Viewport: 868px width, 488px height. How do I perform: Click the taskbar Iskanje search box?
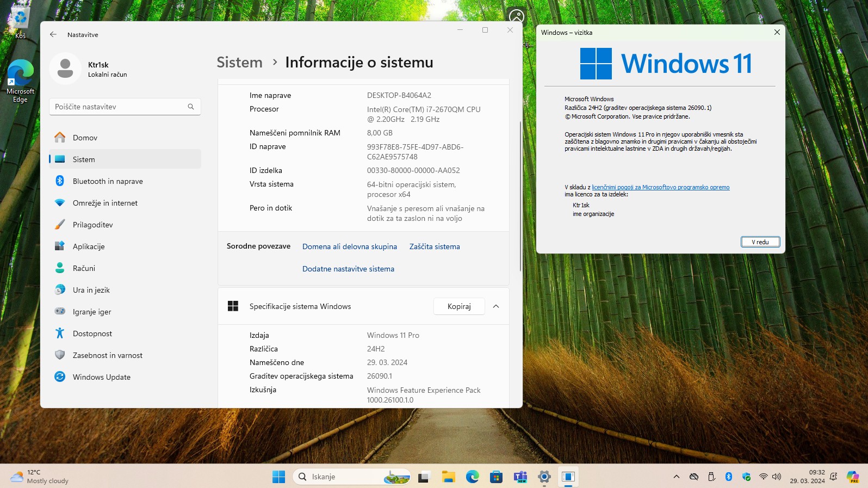(x=352, y=477)
